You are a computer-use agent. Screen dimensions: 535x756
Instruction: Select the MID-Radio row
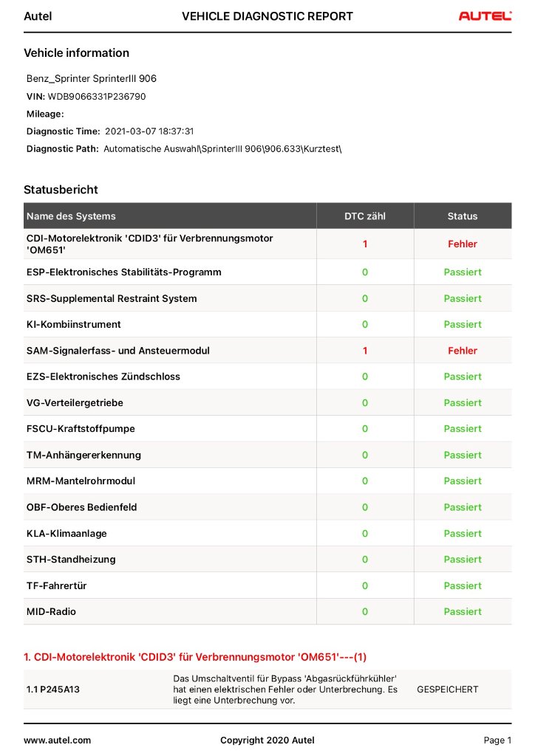[51, 611]
